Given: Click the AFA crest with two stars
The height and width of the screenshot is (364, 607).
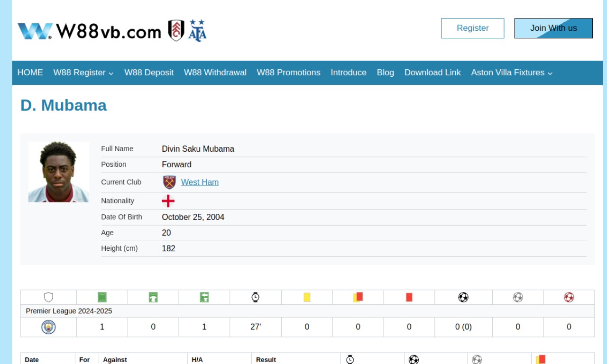Looking at the screenshot, I should click(x=197, y=30).
